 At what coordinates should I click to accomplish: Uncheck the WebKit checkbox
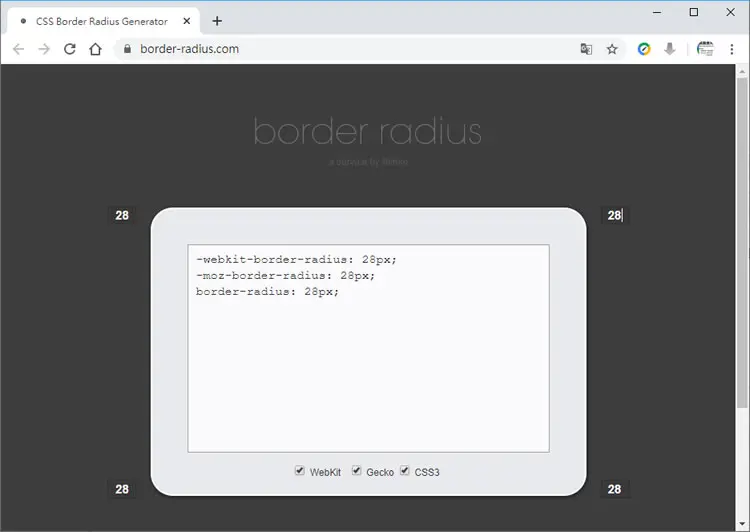point(300,471)
